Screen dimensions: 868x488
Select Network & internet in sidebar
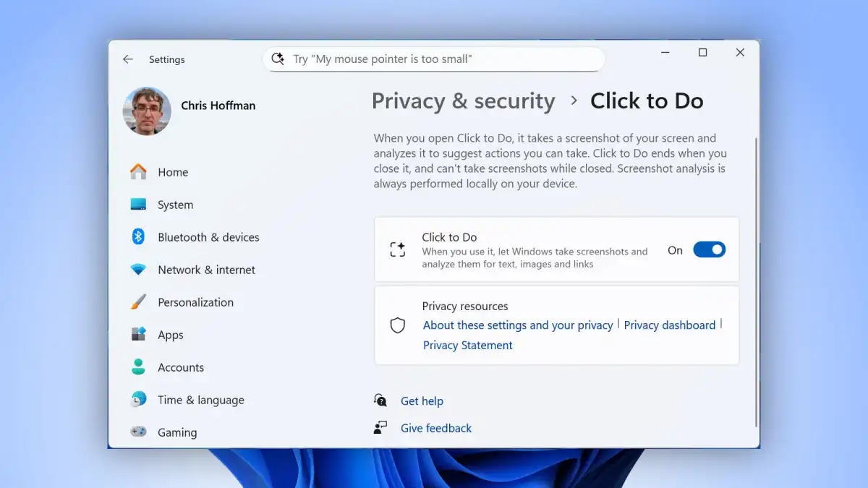click(206, 270)
